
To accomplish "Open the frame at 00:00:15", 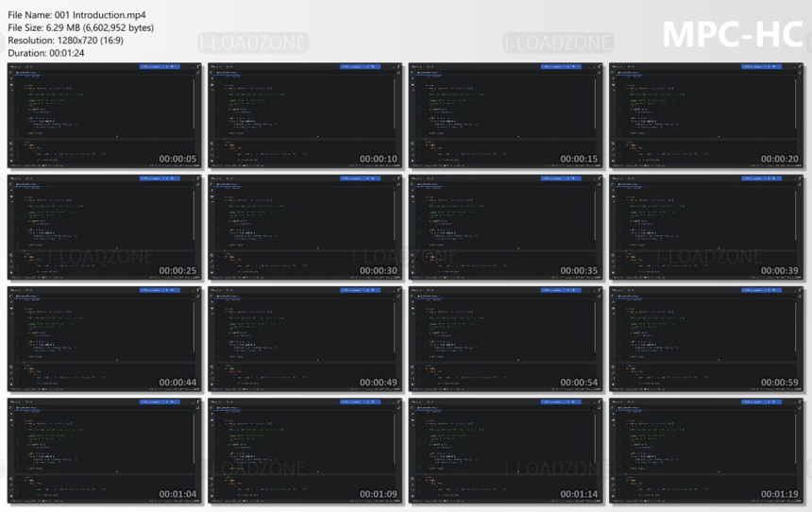I will click(x=506, y=115).
